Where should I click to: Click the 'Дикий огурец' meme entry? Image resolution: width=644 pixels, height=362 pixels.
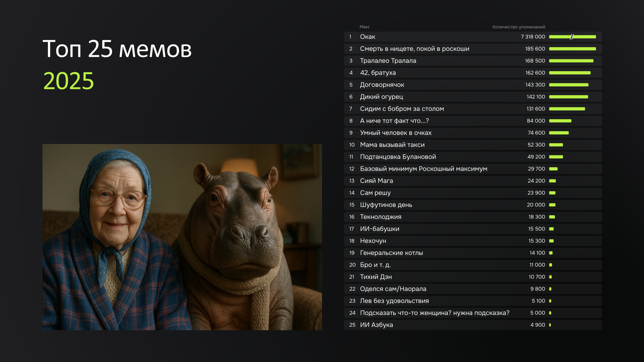click(381, 97)
